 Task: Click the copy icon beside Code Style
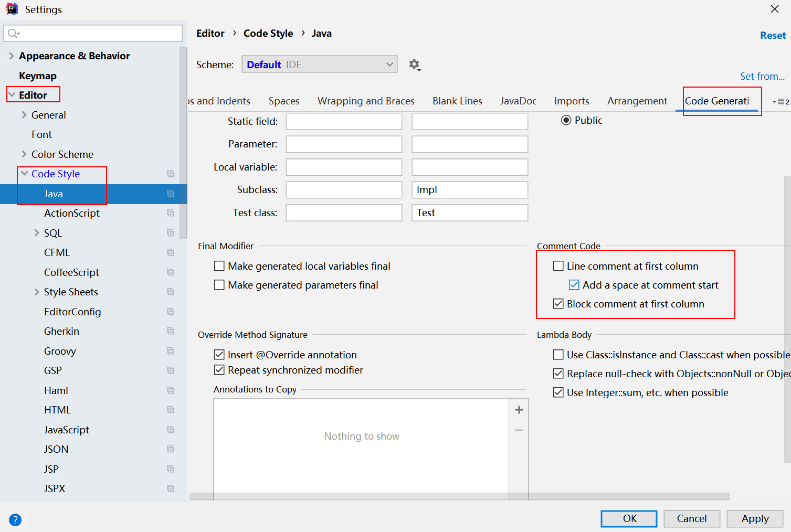(x=171, y=174)
